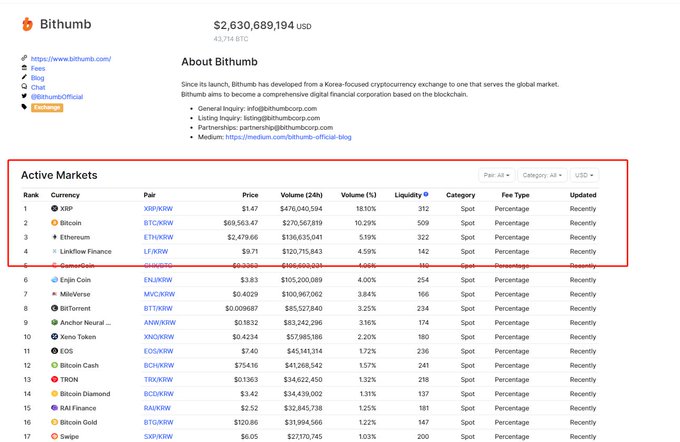680x442 pixels.
Task: Click the RAI Finance coin icon
Action: (x=54, y=408)
